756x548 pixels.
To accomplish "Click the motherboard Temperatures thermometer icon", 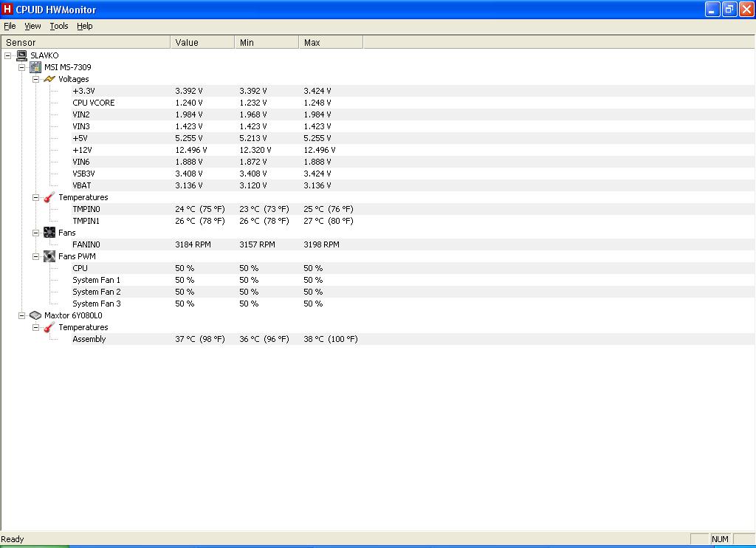I will tap(49, 197).
